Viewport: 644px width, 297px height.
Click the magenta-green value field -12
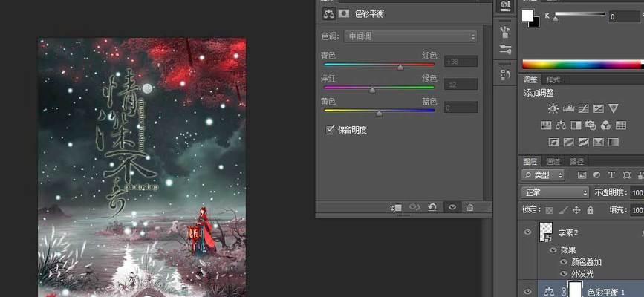pos(461,84)
